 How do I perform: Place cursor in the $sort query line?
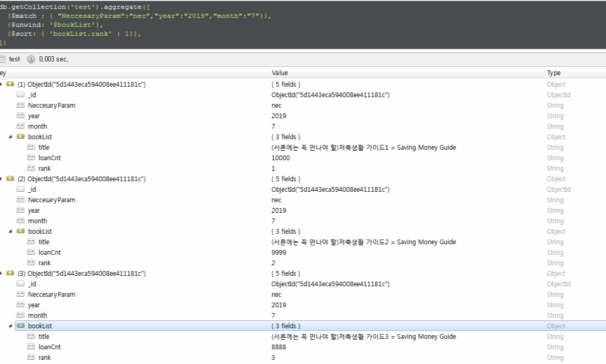74,34
